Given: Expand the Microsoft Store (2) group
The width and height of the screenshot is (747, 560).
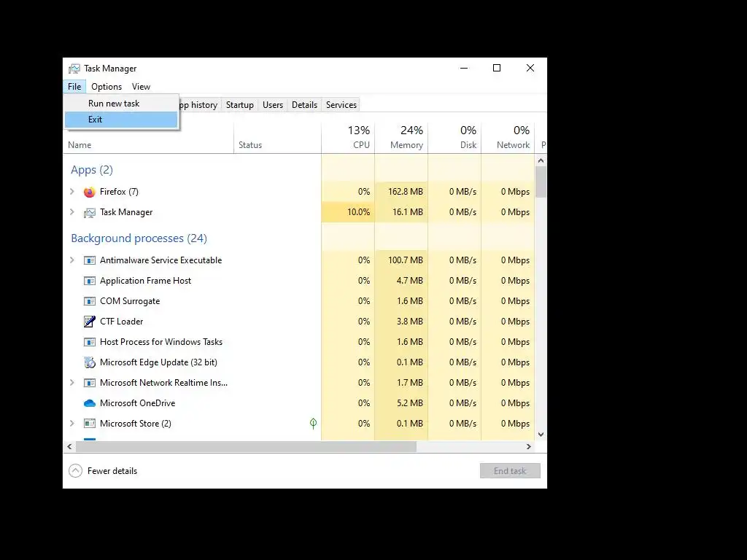Looking at the screenshot, I should (72, 424).
